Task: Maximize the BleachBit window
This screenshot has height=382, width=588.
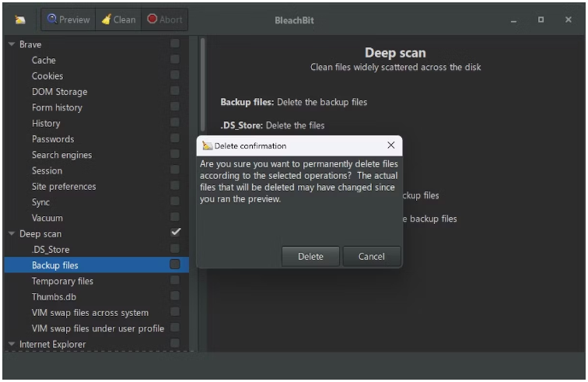Action: (541, 19)
